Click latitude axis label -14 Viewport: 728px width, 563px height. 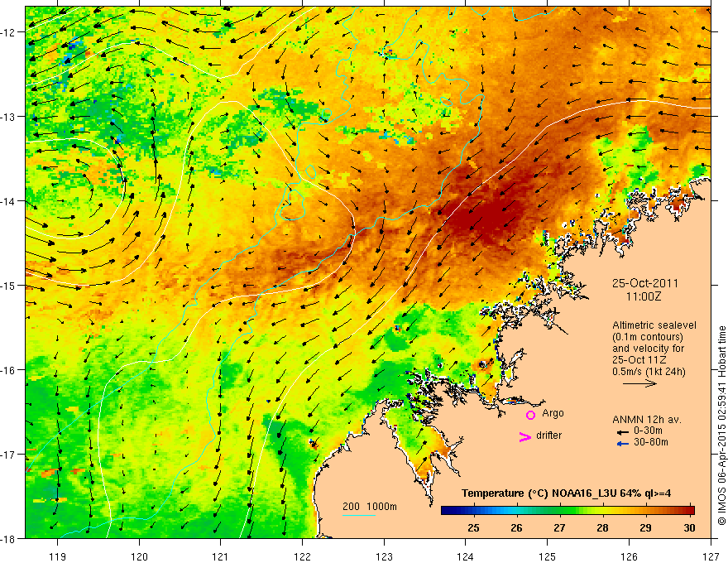(x=8, y=201)
